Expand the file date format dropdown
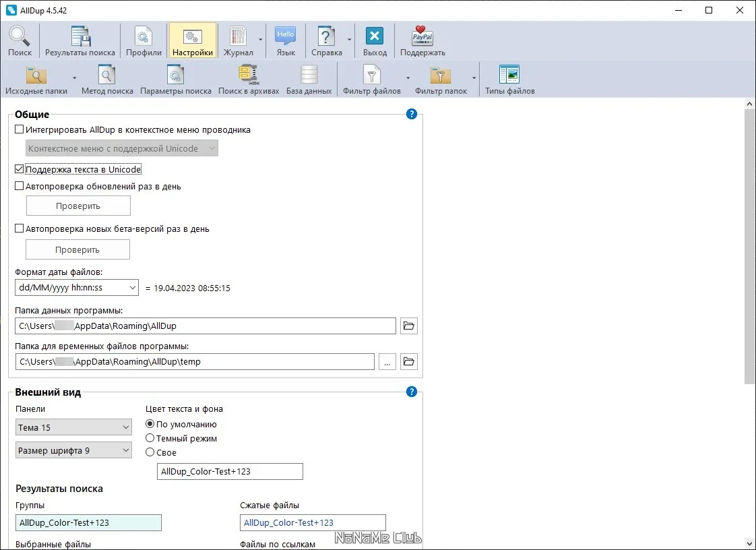This screenshot has height=550, width=756. coord(77,288)
